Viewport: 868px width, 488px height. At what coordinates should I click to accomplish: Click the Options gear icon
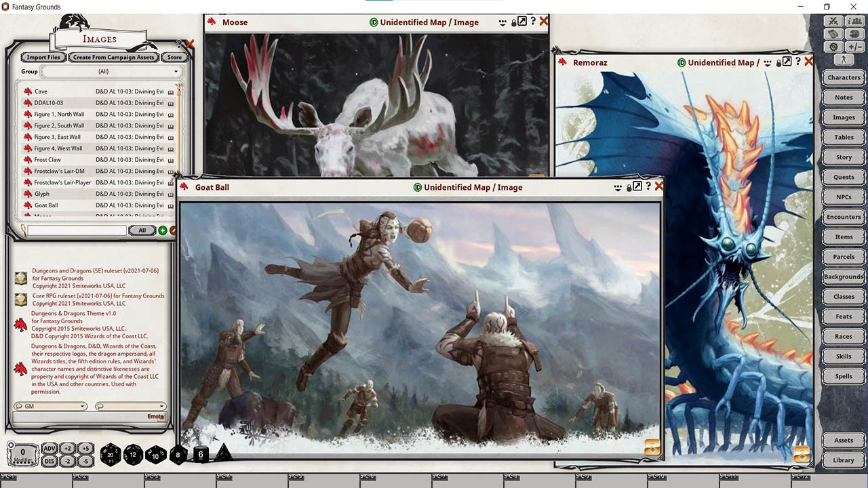tap(833, 47)
